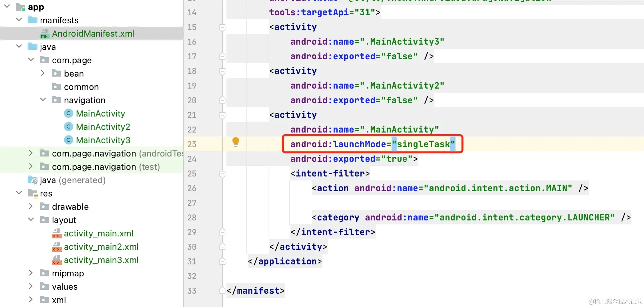Click fold marker at line 21 activity
Image resolution: width=644 pixels, height=307 pixels.
222,116
